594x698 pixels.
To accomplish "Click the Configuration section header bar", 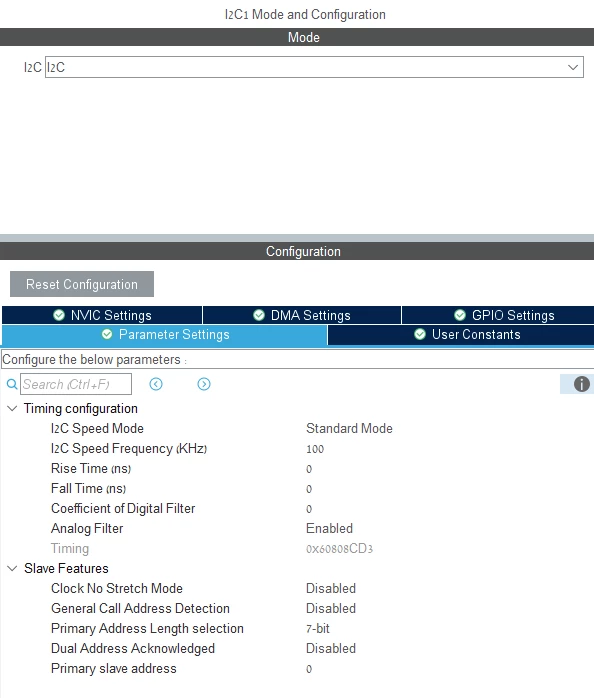I will point(297,251).
